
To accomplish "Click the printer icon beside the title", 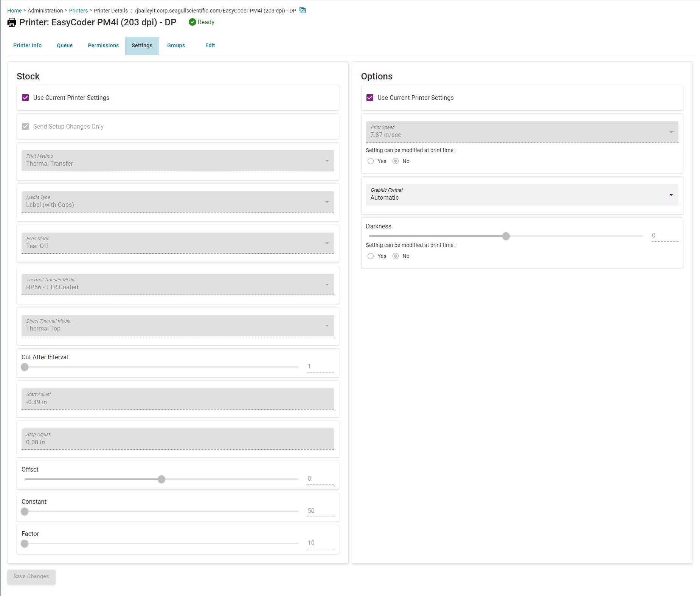I will pyautogui.click(x=12, y=22).
